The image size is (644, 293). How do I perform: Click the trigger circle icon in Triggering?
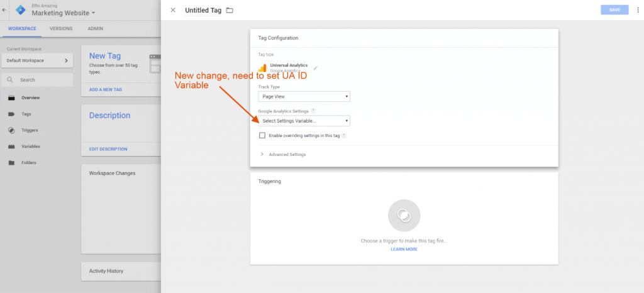click(x=404, y=216)
